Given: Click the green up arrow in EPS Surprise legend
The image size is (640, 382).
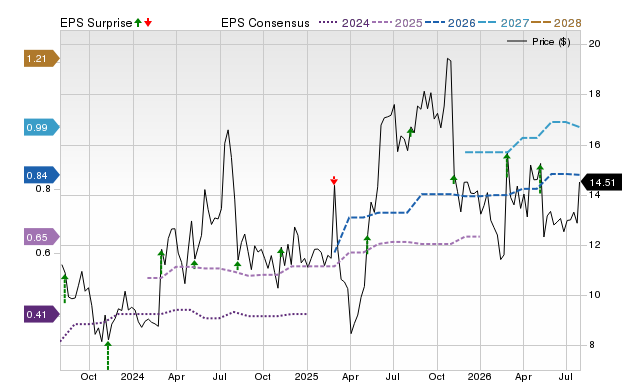Looking at the screenshot, I should coord(138,22).
